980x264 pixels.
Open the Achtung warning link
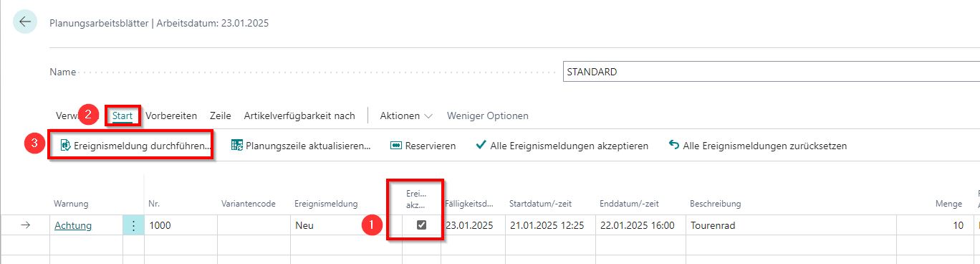tap(73, 225)
